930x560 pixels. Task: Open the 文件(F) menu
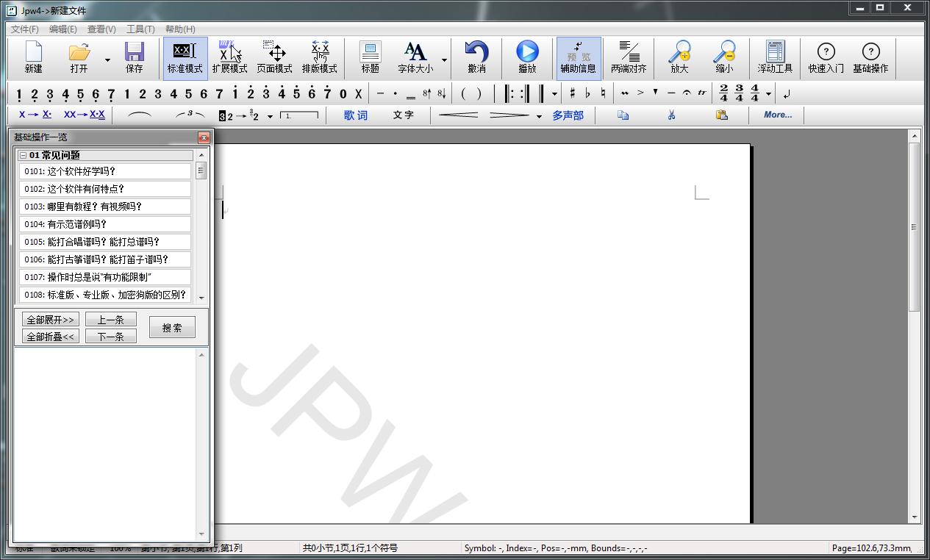pos(25,29)
